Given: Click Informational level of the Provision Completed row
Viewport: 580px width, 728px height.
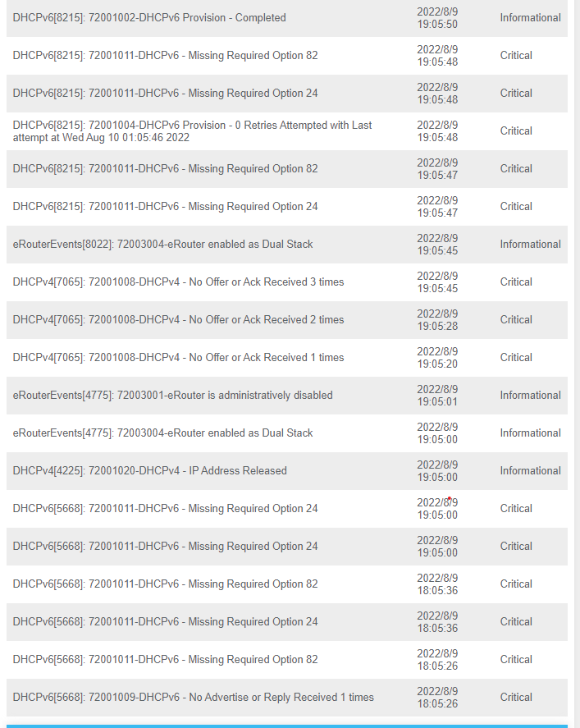Looking at the screenshot, I should click(x=530, y=17).
